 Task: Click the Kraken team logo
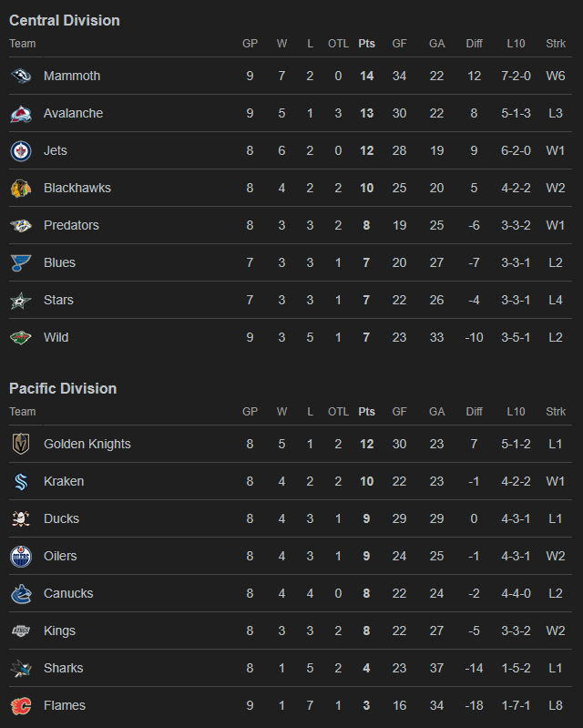point(21,481)
